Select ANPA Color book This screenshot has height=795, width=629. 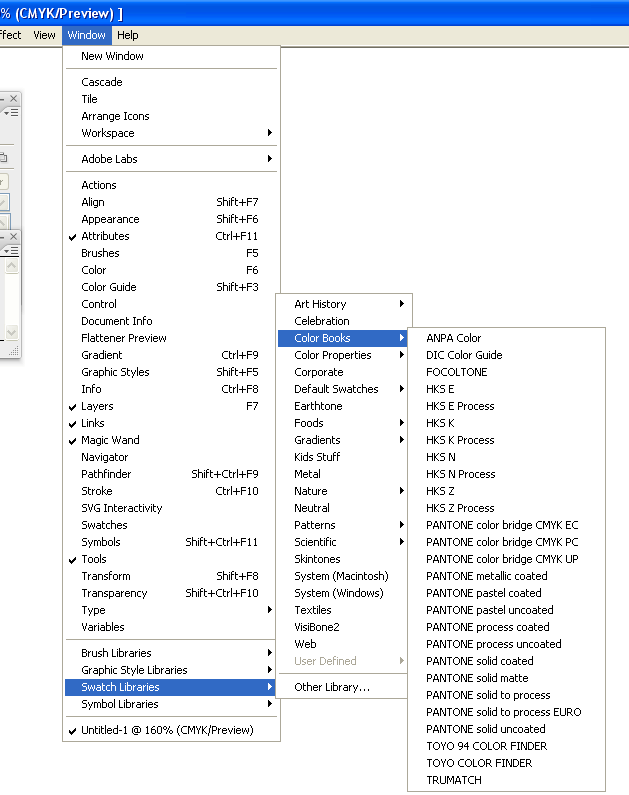click(506, 338)
